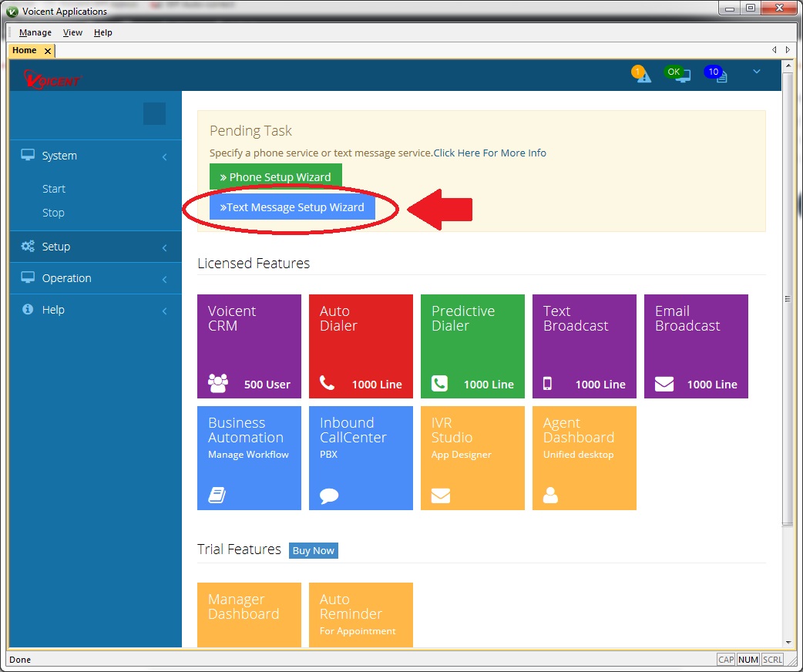
Task: Expand the Operation sidebar section
Action: [x=95, y=278]
